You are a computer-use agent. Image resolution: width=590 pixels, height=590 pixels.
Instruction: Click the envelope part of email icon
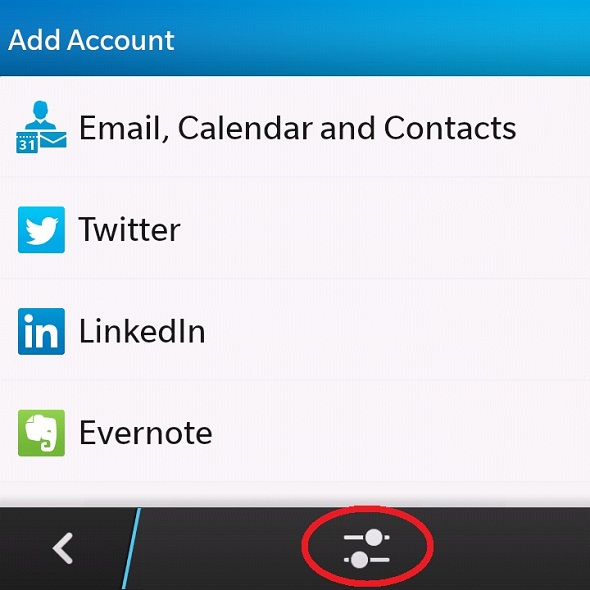53,139
